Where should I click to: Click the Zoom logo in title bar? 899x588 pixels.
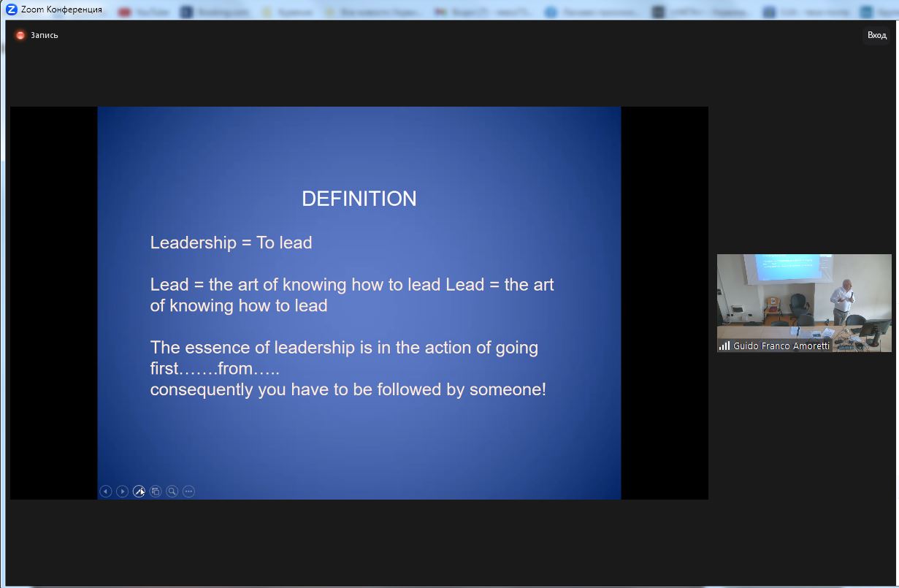tap(12, 9)
